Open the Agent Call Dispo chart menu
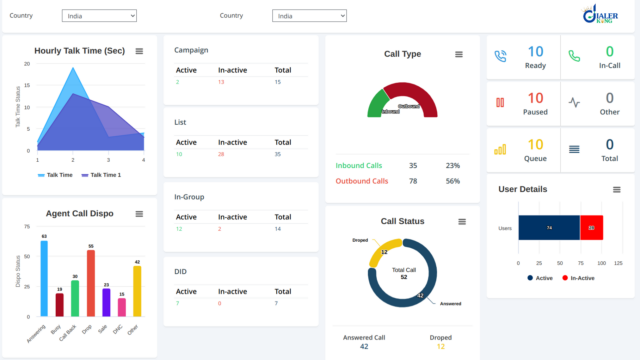This screenshot has height=360, width=640. pos(139,214)
